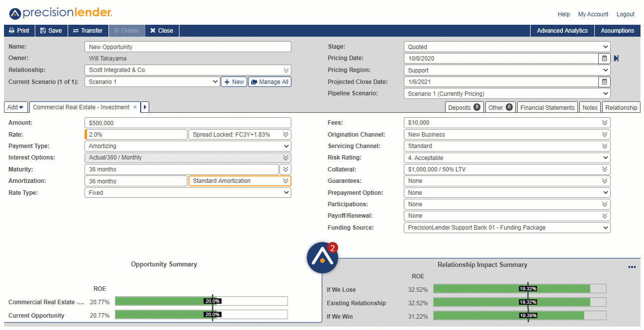Save the opportunity
This screenshot has height=330, width=644.
51,31
